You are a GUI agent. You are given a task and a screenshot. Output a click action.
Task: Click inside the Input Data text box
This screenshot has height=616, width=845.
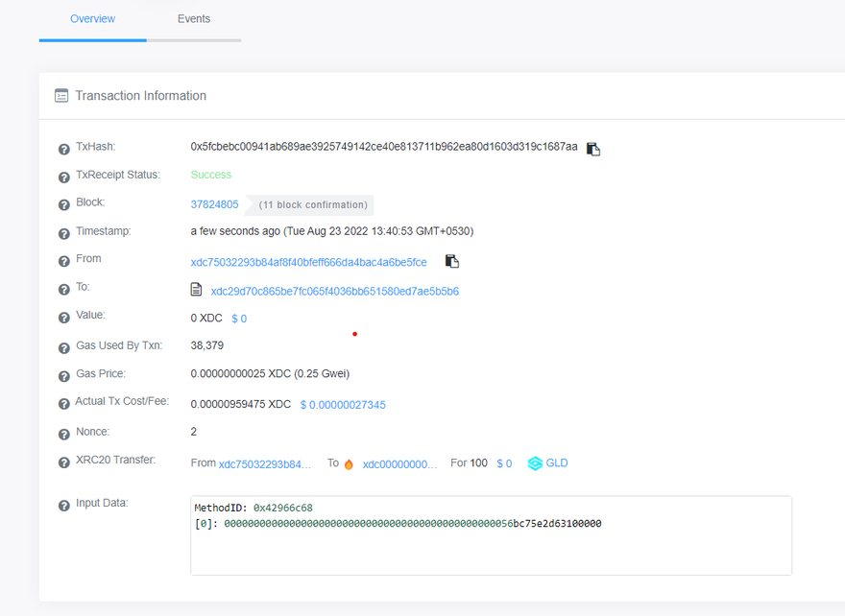point(491,547)
